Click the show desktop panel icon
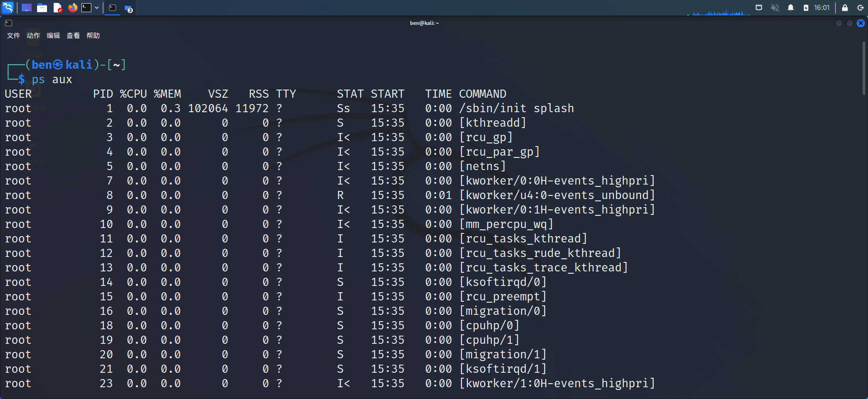This screenshot has width=868, height=399. coord(27,8)
